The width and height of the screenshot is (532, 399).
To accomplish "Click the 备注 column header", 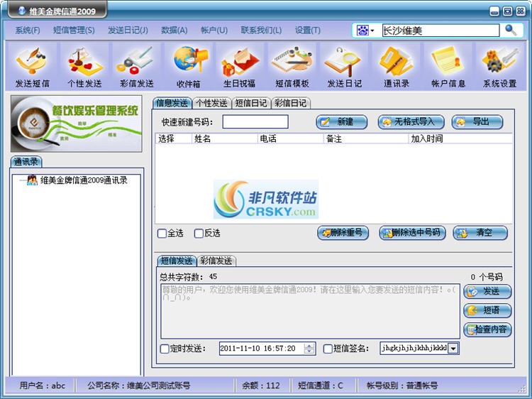I will (x=366, y=138).
